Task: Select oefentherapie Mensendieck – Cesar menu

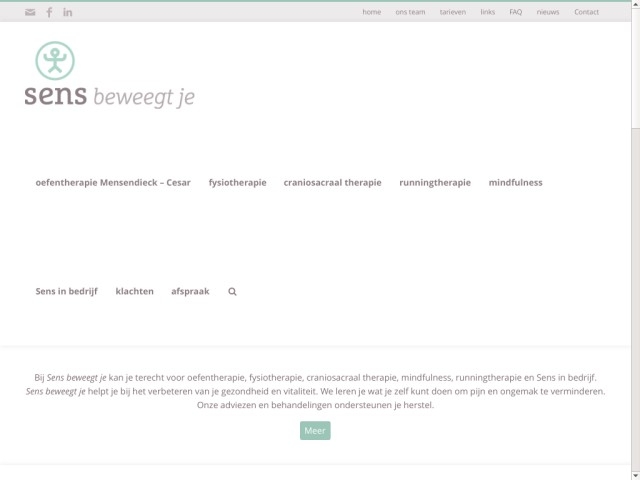Action: tap(113, 183)
